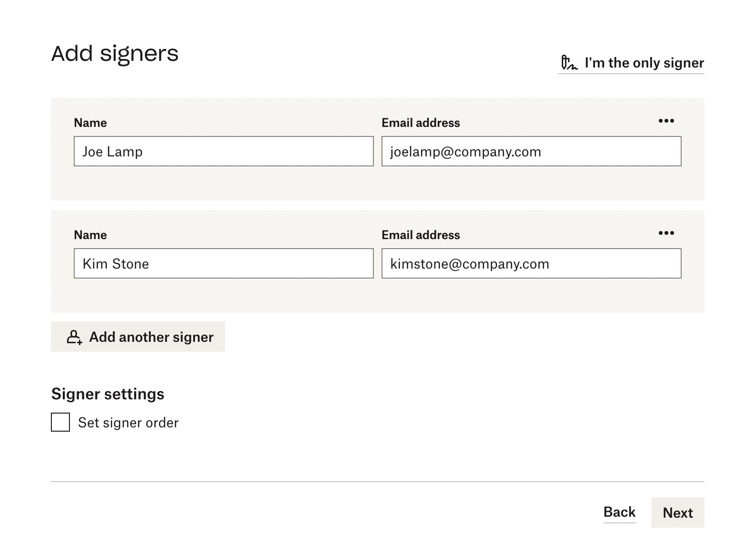
Task: Click the Add signers page heading
Action: click(x=115, y=53)
